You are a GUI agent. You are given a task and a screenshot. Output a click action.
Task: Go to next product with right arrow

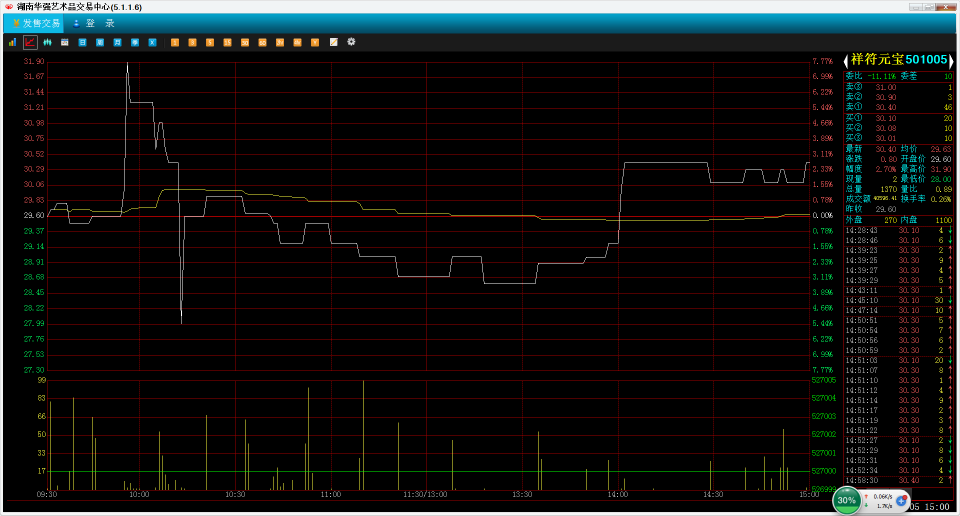point(951,60)
